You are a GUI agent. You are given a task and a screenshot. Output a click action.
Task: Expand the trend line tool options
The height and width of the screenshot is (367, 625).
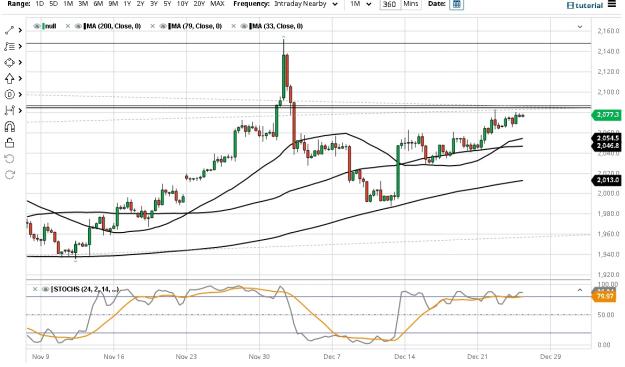[20, 30]
